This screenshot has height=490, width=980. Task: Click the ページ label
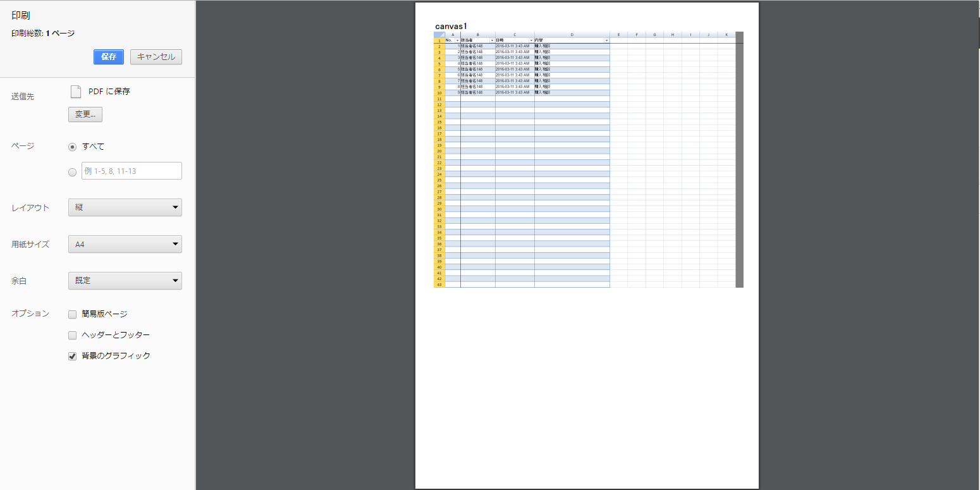[23, 146]
